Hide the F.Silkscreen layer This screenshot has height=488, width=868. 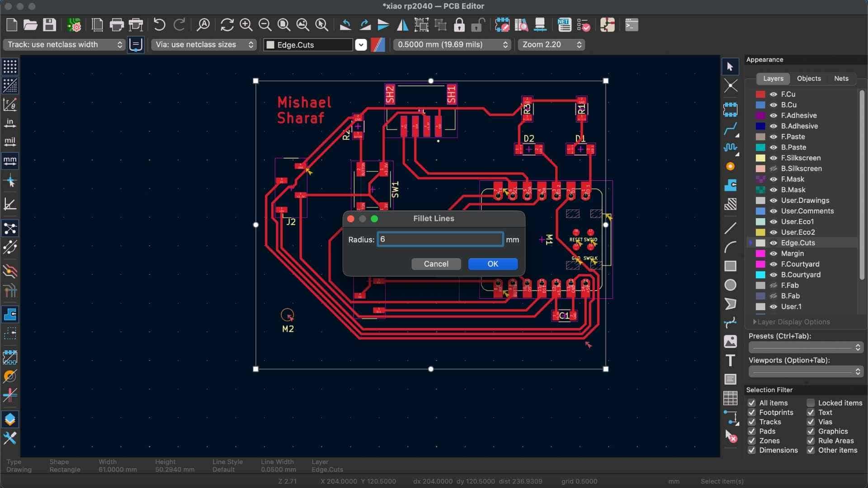774,158
